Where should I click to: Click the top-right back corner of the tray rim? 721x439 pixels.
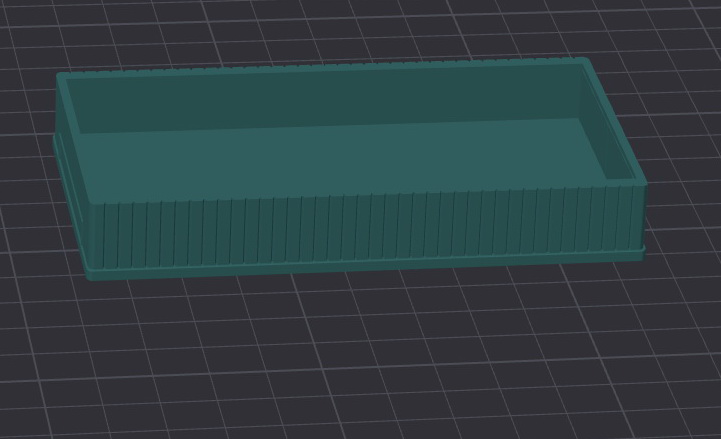tap(583, 62)
